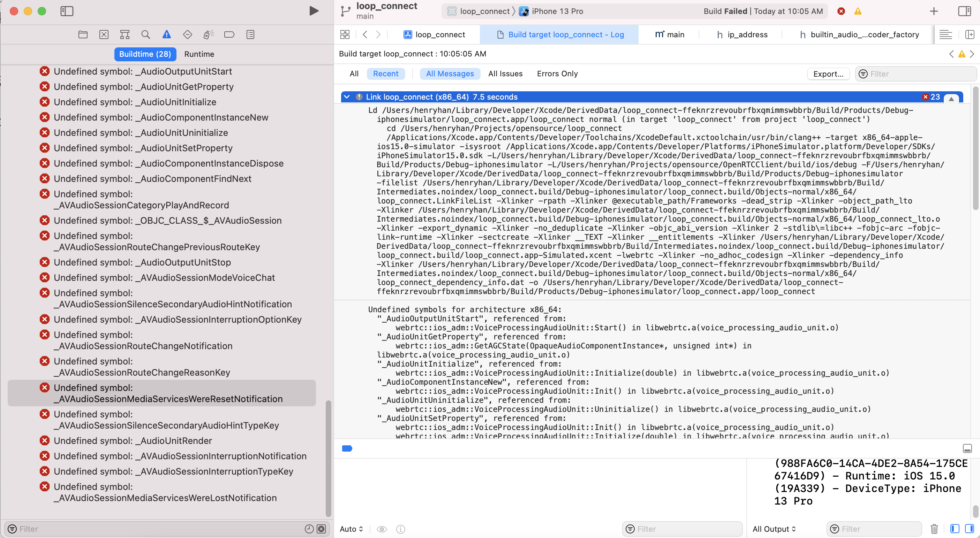Open the Auto variables scope dropdown
Image resolution: width=980 pixels, height=538 pixels.
point(351,529)
